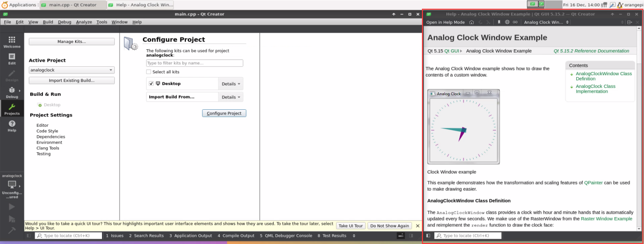The image size is (644, 244).
Task: Expand Desktop kit Details
Action: 231,84
